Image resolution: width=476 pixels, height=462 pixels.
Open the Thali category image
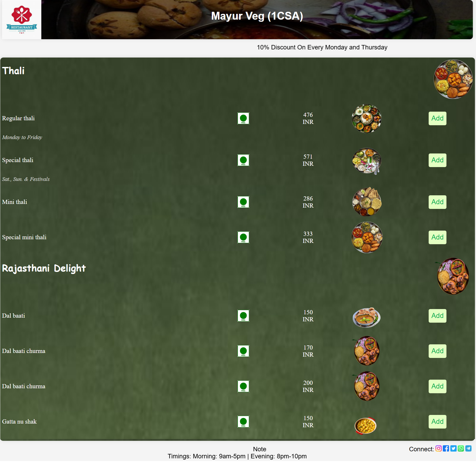[x=453, y=79]
